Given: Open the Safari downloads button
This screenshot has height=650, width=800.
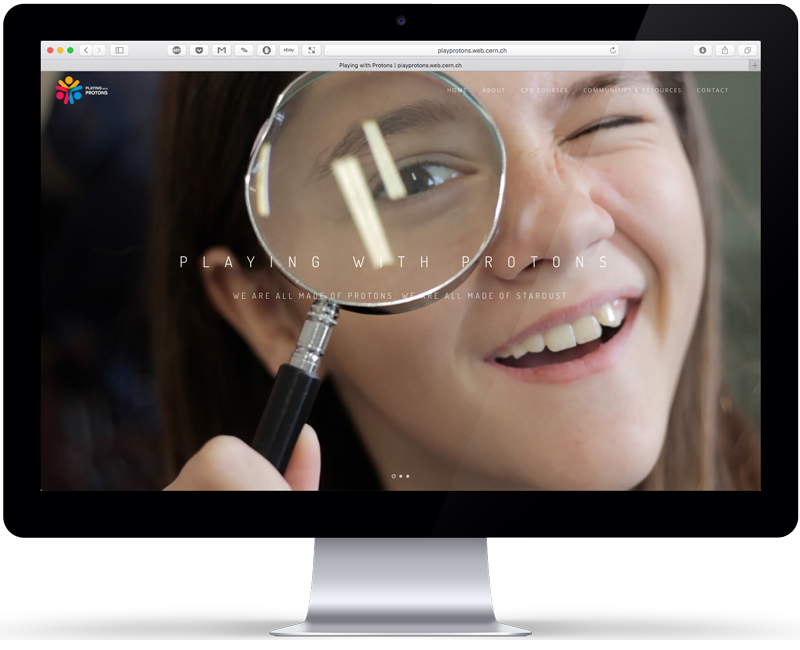Looking at the screenshot, I should point(702,50).
